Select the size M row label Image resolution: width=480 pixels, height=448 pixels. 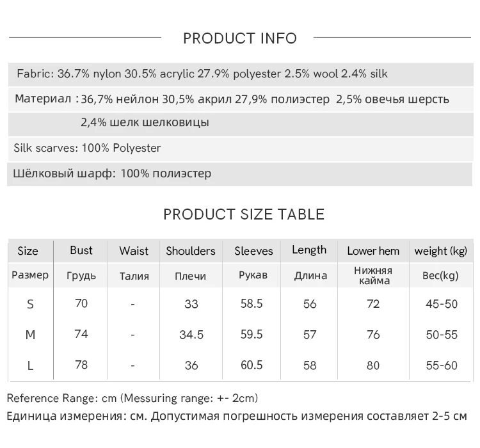click(30, 335)
